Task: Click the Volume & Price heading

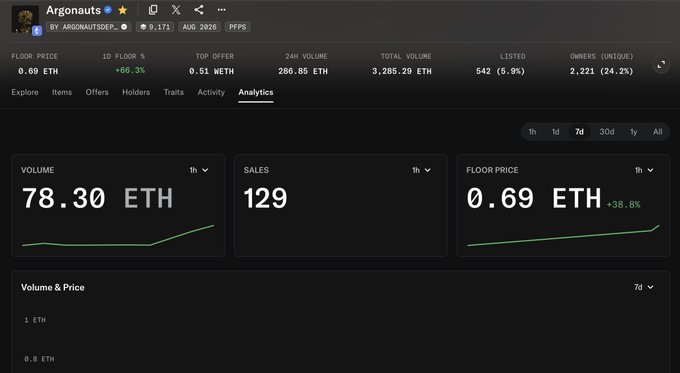Action: (x=53, y=287)
